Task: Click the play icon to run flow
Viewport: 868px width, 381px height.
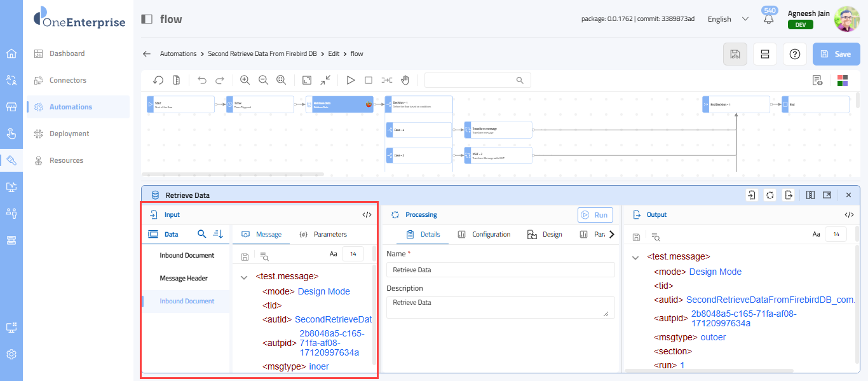Action: coord(350,80)
